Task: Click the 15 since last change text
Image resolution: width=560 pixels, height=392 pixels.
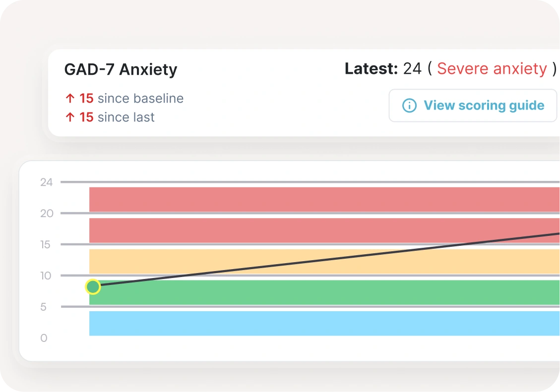Action: [117, 117]
